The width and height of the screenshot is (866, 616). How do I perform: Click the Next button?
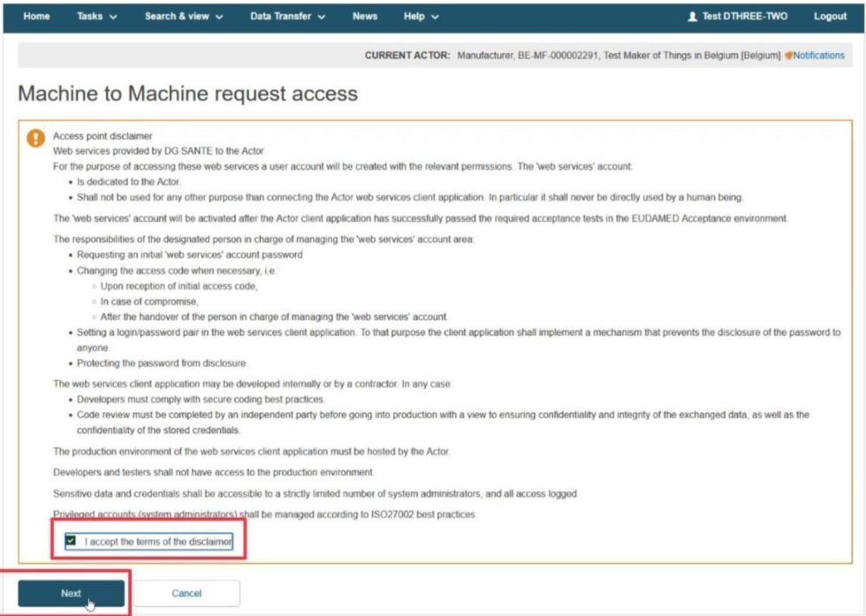tap(71, 593)
